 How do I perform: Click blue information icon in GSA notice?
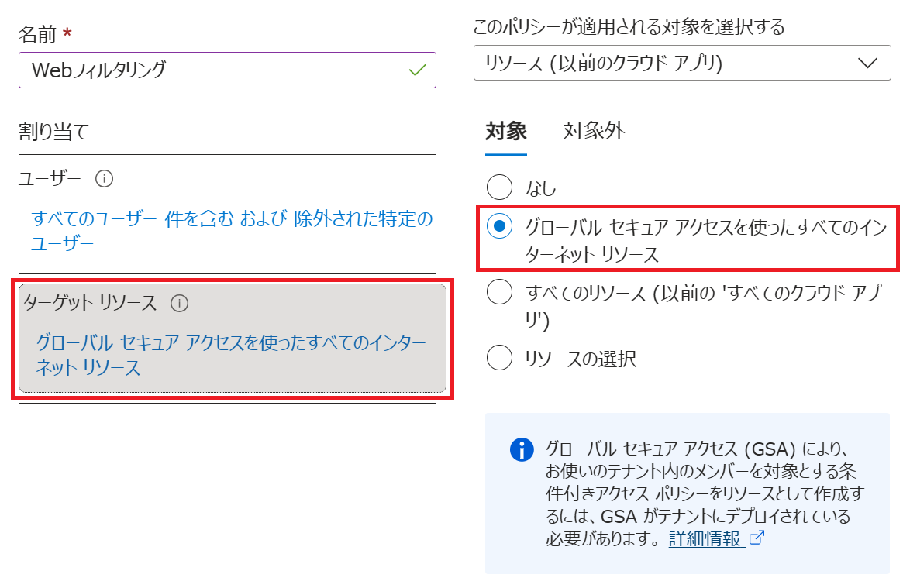click(522, 449)
